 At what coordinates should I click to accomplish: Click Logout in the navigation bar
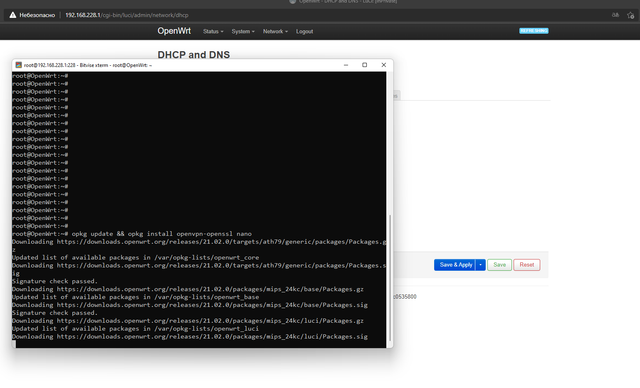point(304,31)
